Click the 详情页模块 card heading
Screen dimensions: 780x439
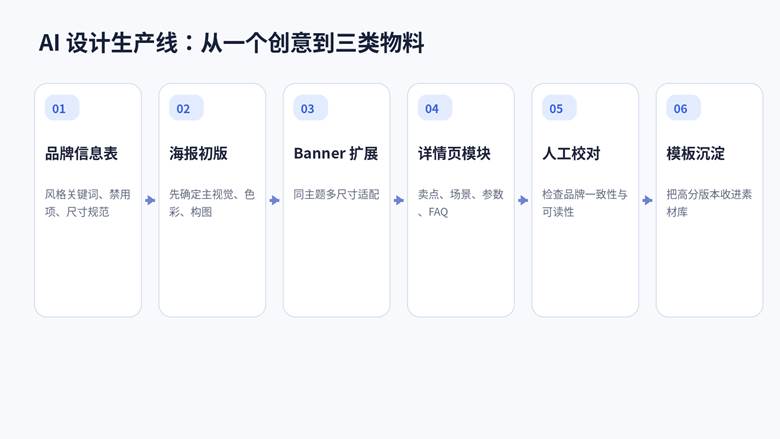coord(454,153)
